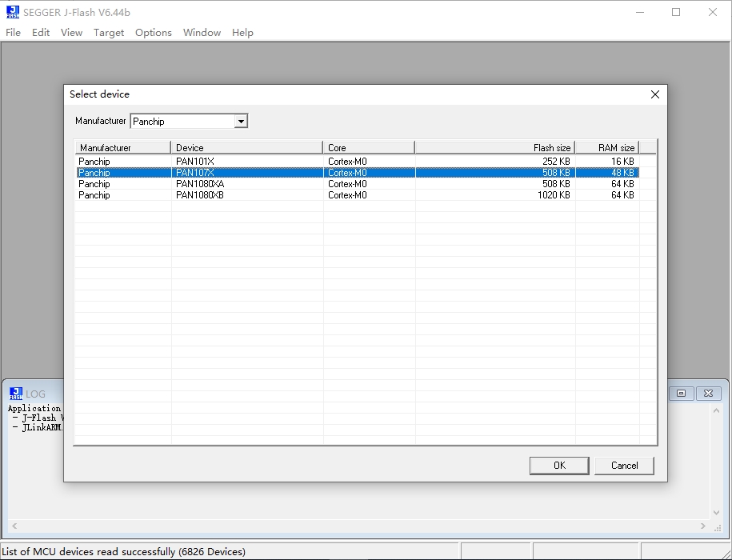Open the Options menu
This screenshot has height=560, width=732.
pos(154,33)
